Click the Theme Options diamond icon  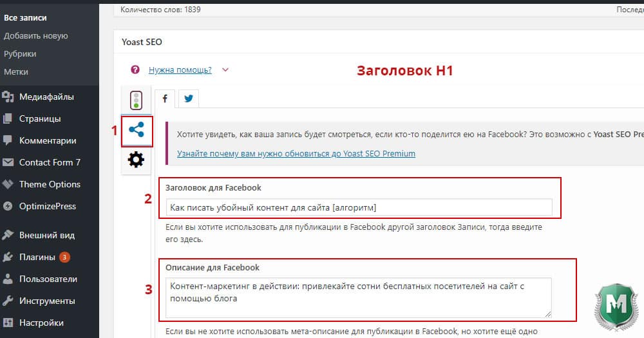coord(8,184)
